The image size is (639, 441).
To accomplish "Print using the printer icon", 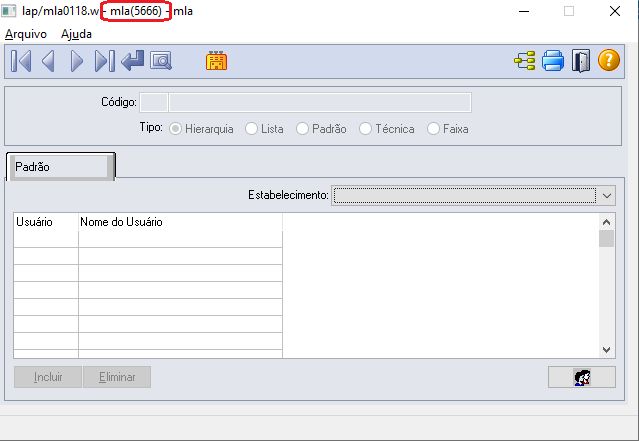I will point(553,61).
